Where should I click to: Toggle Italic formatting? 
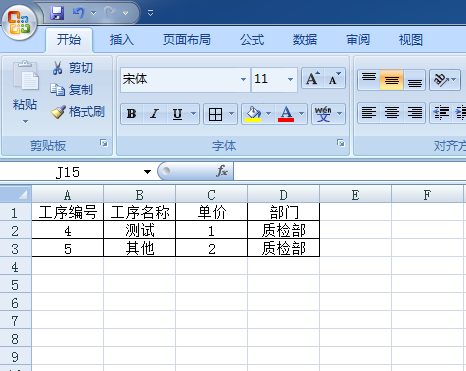pyautogui.click(x=154, y=114)
